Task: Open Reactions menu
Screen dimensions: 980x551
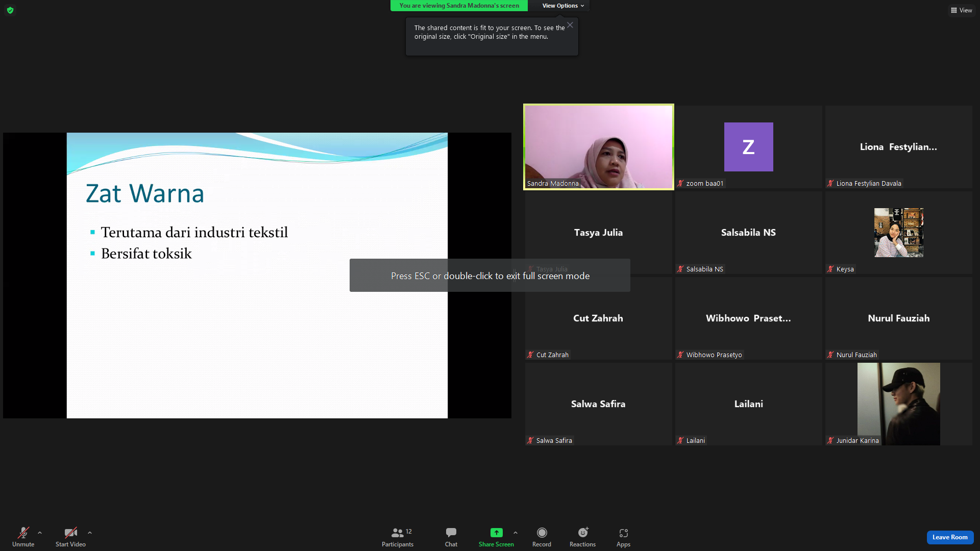Action: [582, 537]
